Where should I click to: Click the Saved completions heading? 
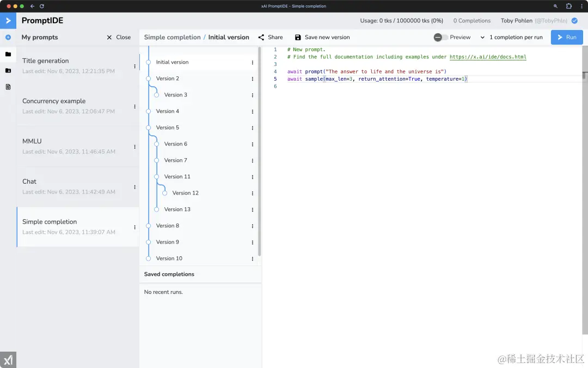[169, 274]
